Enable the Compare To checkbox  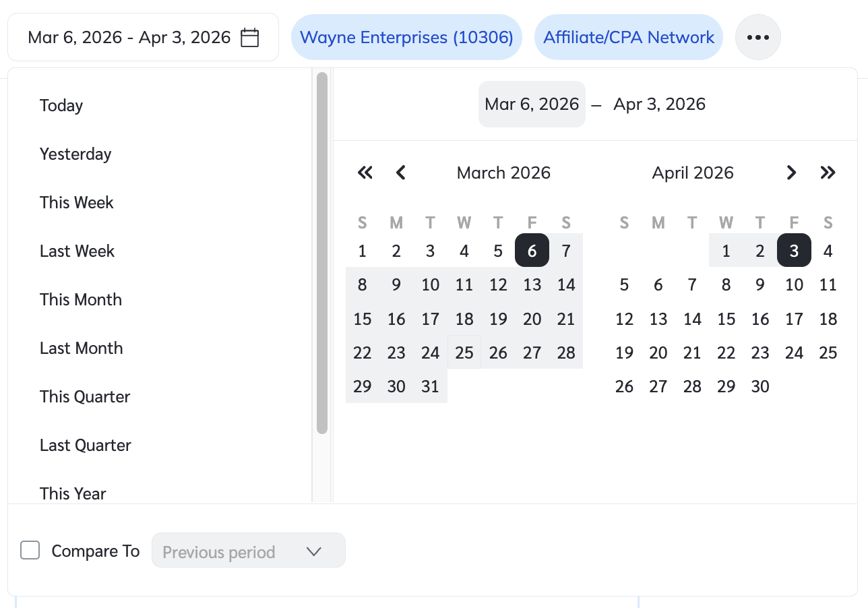[x=30, y=551]
